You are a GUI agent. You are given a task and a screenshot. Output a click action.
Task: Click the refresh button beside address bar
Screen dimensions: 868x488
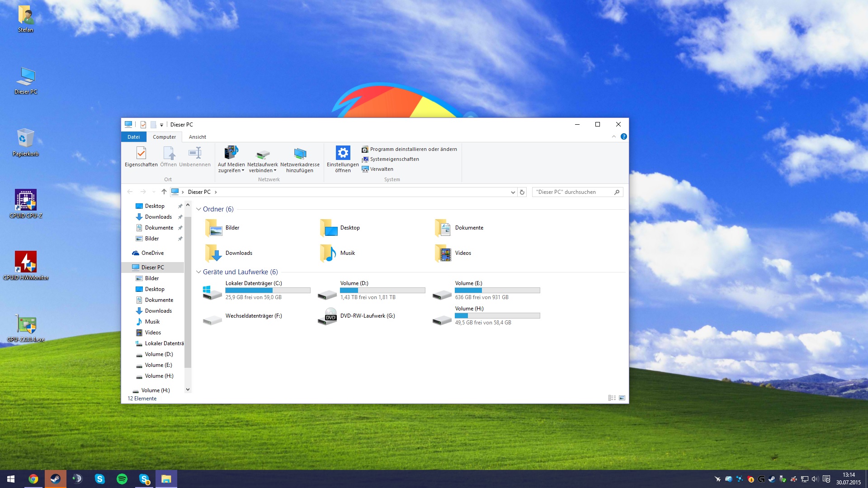coord(522,192)
